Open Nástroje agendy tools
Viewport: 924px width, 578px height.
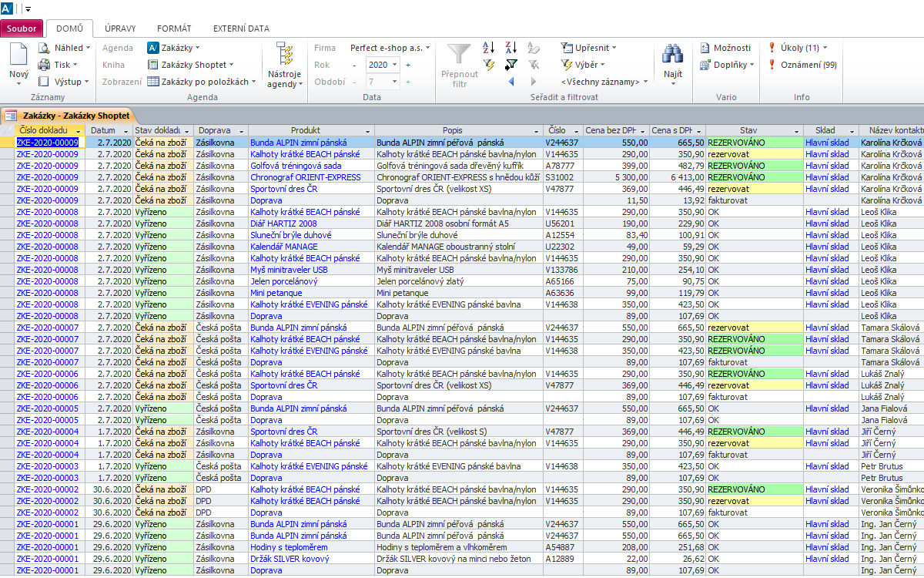[285, 66]
